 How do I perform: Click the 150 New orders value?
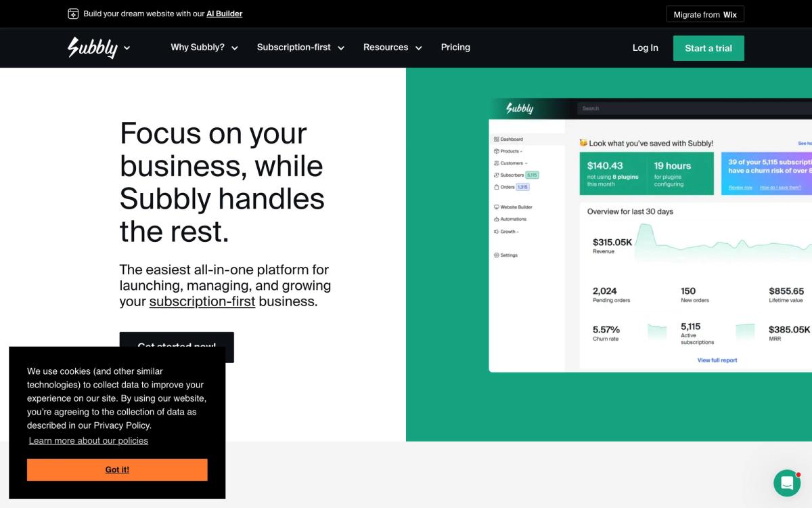click(688, 291)
